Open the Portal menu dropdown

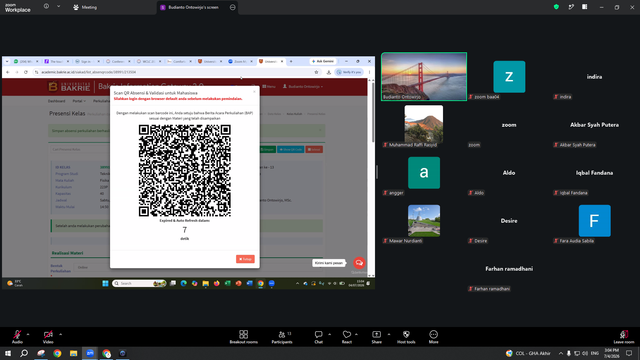[79, 101]
